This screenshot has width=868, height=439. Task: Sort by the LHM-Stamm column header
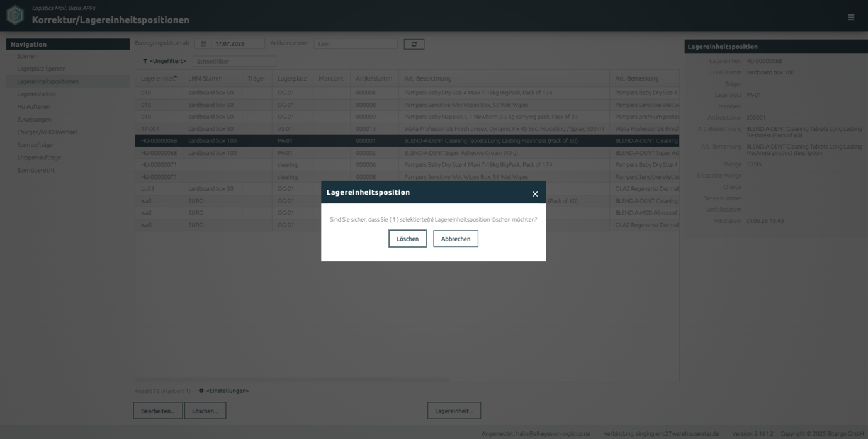[212, 78]
